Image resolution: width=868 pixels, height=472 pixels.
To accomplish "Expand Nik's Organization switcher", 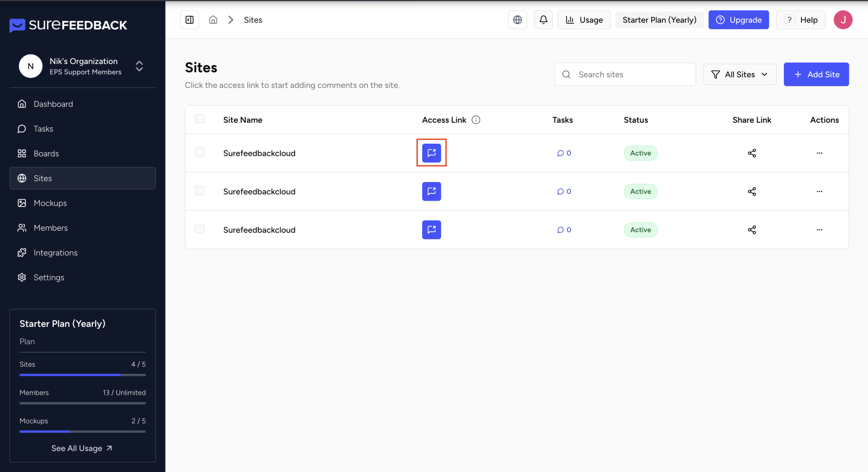I will (x=139, y=66).
